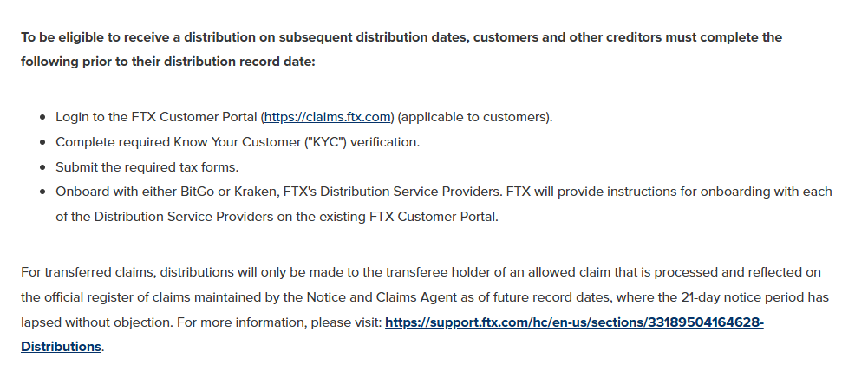Click the "(applicable to customers)" note

(x=475, y=117)
